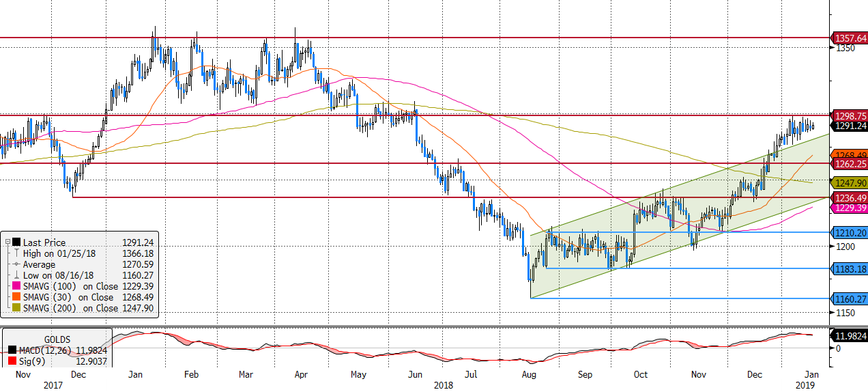Click the Average marker icon in legend
Image resolution: width=868 pixels, height=392 pixels.
point(16,264)
